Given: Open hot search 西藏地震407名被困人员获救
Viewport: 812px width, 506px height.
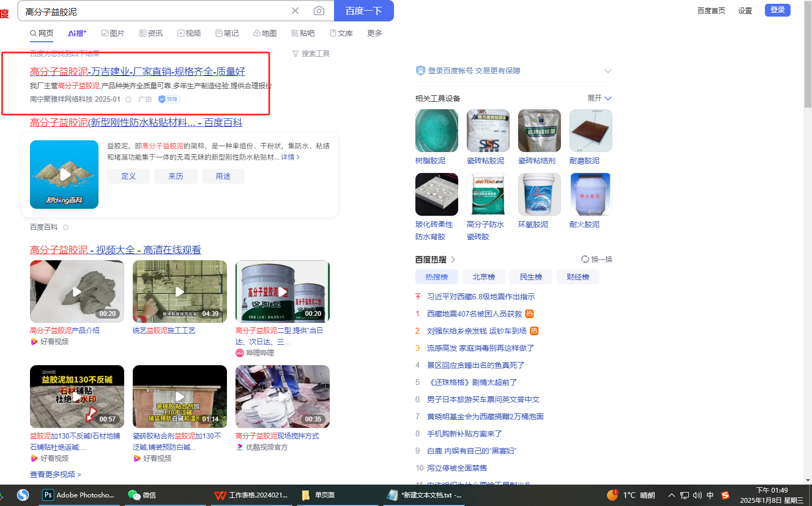Looking at the screenshot, I should click(474, 314).
